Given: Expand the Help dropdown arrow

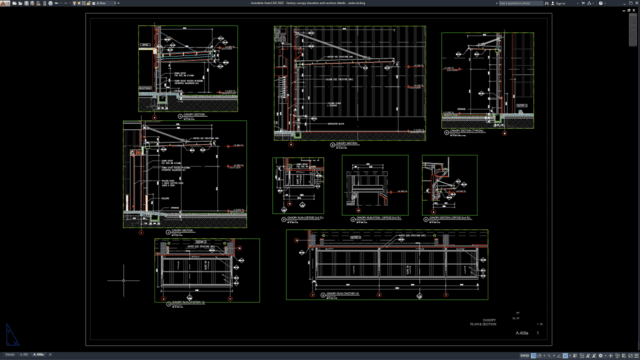Looking at the screenshot, I should (x=605, y=3).
